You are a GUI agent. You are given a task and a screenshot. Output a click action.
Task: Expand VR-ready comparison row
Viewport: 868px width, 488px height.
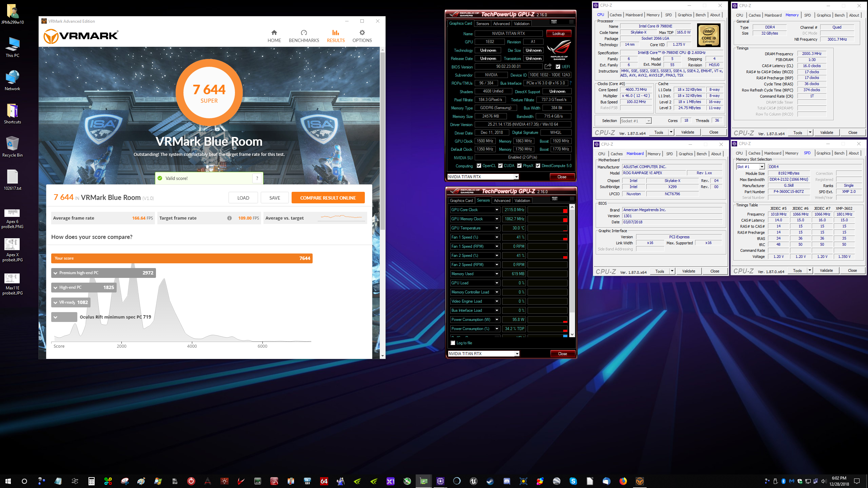[71, 302]
